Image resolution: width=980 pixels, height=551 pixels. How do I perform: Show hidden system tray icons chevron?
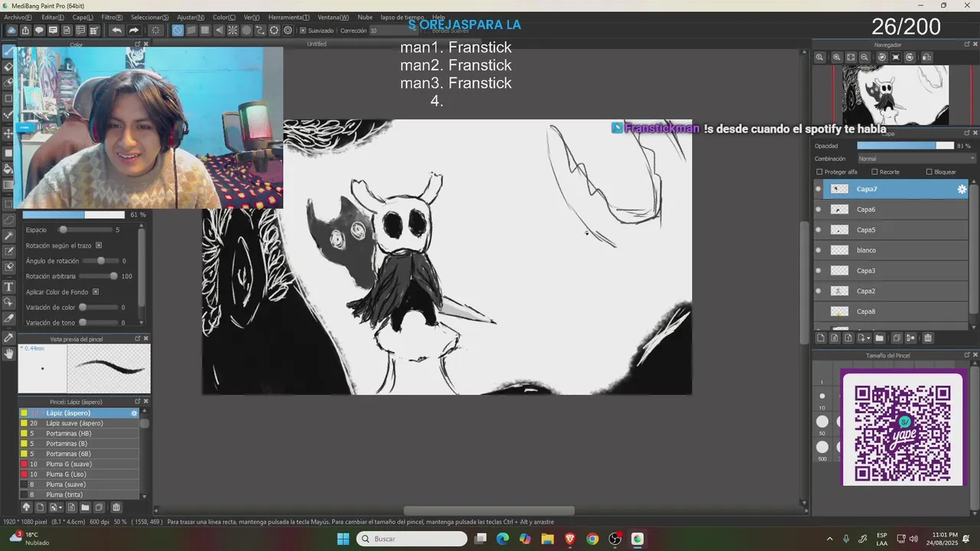tap(829, 539)
